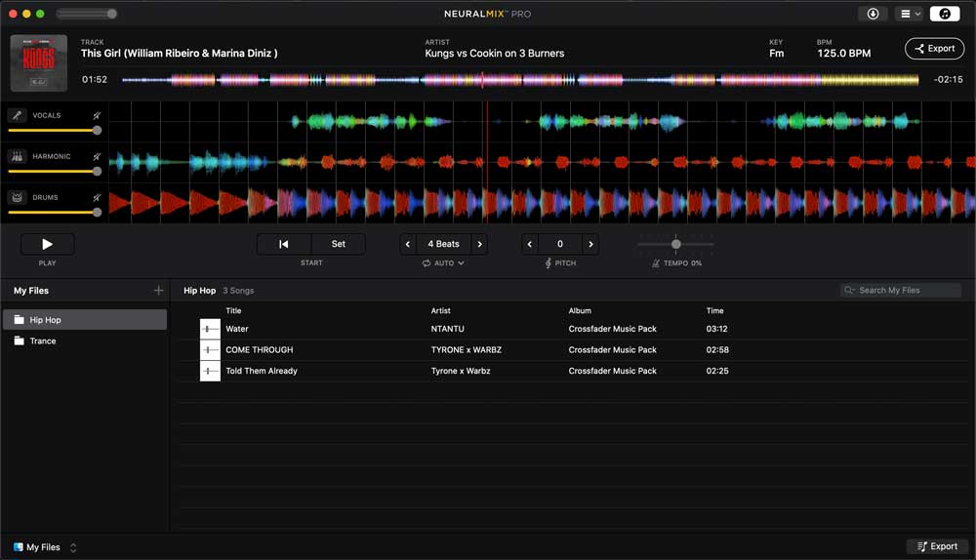
Task: Click the Vocals microphone icon
Action: (17, 115)
